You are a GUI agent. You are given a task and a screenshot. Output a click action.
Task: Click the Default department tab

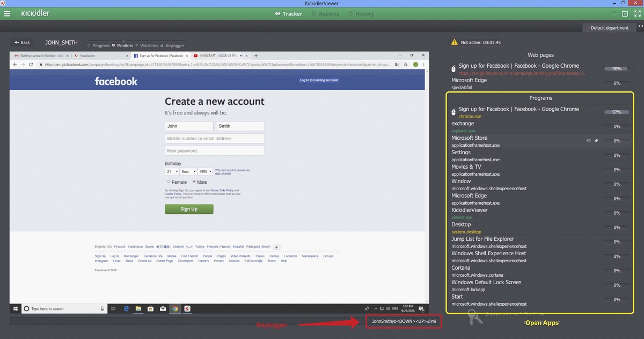608,28
